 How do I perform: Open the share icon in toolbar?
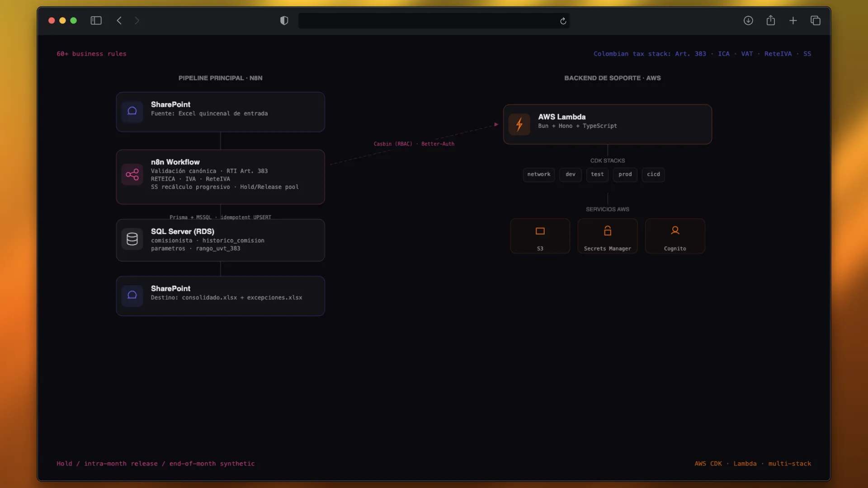point(771,20)
